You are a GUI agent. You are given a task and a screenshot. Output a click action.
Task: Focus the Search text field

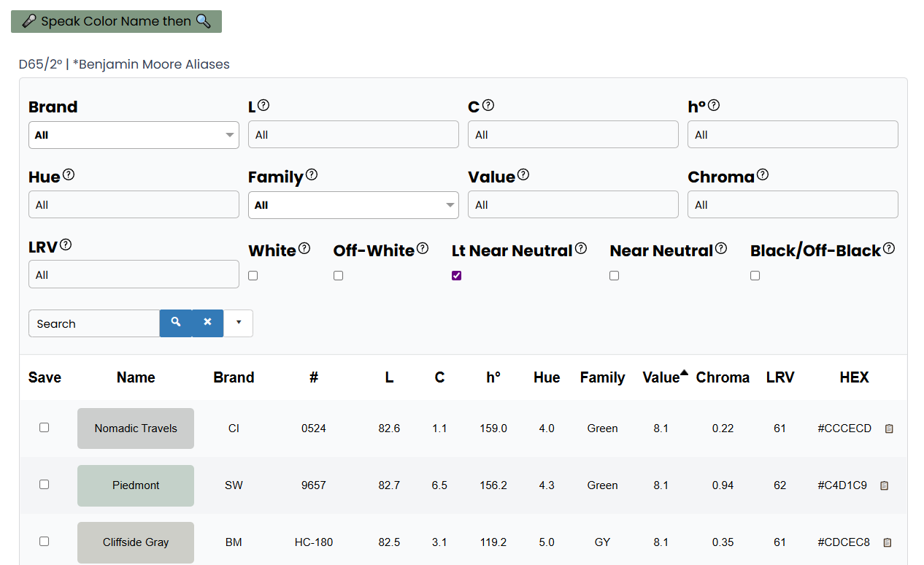94,323
